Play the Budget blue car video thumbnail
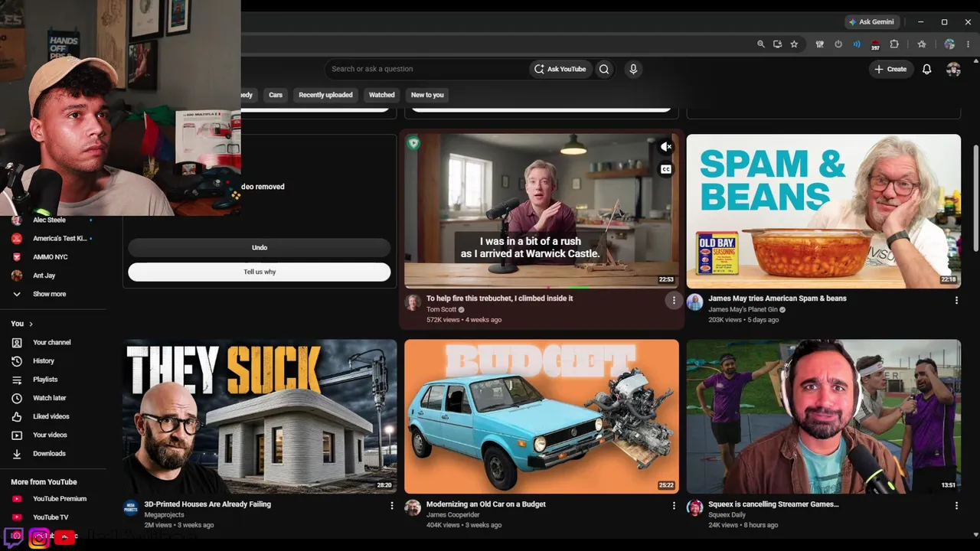This screenshot has height=551, width=980. [541, 416]
